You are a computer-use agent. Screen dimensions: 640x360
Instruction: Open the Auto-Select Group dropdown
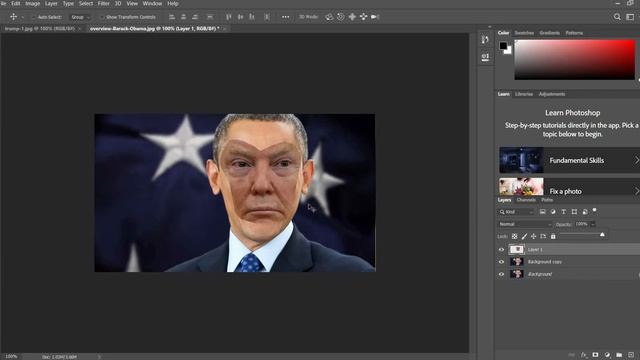tap(80, 17)
